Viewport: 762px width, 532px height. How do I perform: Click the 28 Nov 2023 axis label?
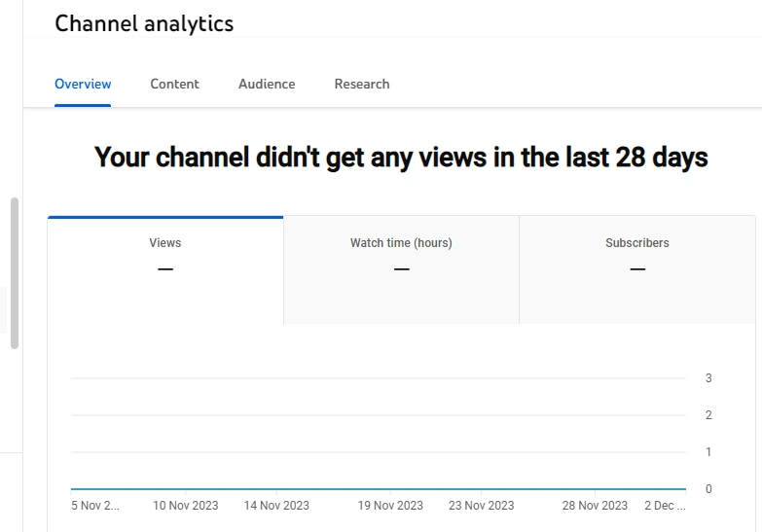pyautogui.click(x=595, y=506)
